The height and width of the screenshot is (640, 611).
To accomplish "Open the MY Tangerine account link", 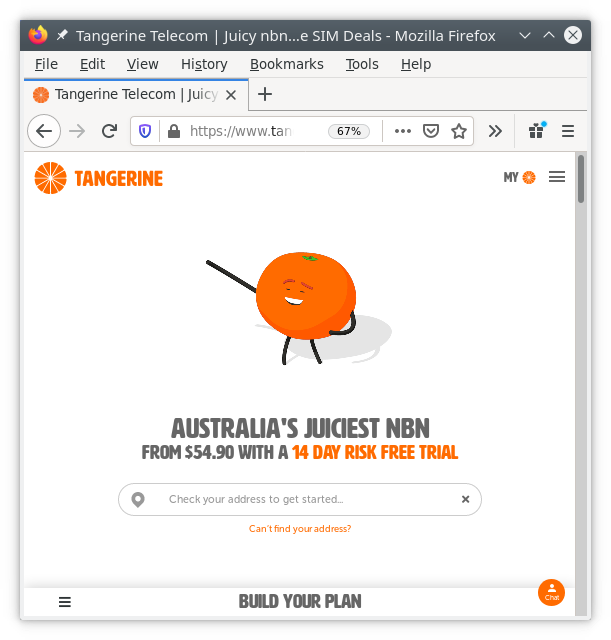I will coord(519,177).
